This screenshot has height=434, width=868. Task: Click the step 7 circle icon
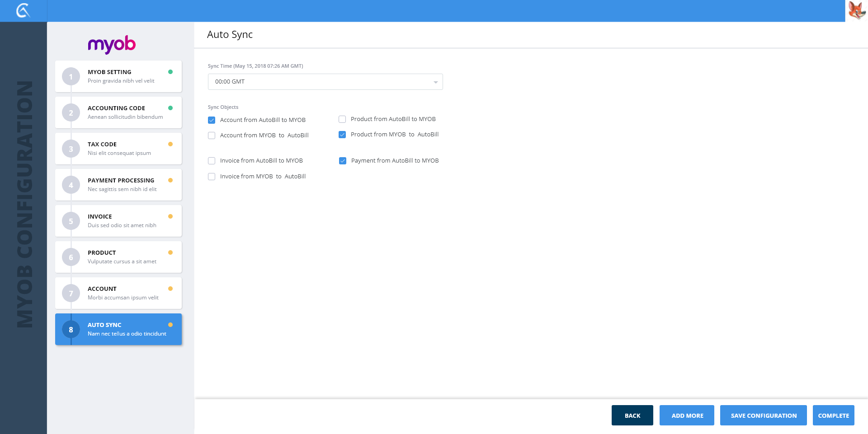coord(71,294)
